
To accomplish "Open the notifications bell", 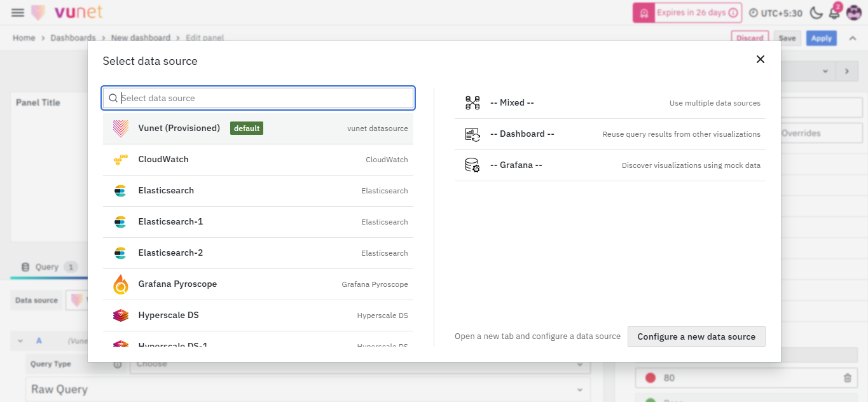I will [x=834, y=13].
